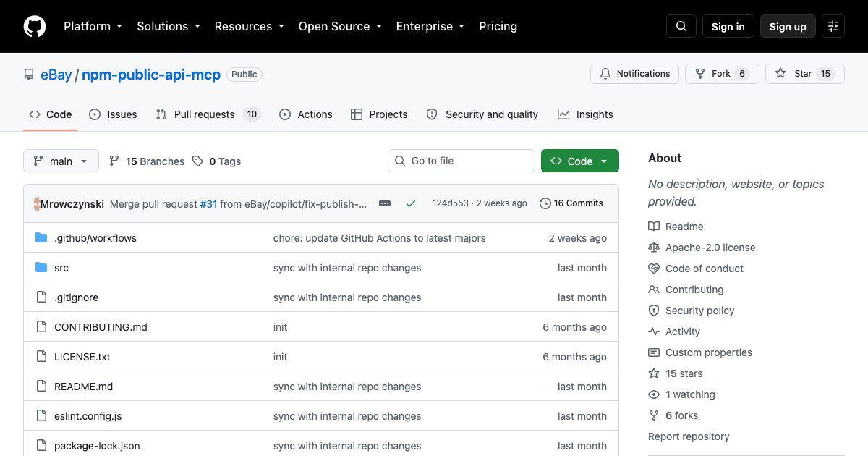Open the appearance settings icon button
The image size is (868, 456).
[x=833, y=26]
